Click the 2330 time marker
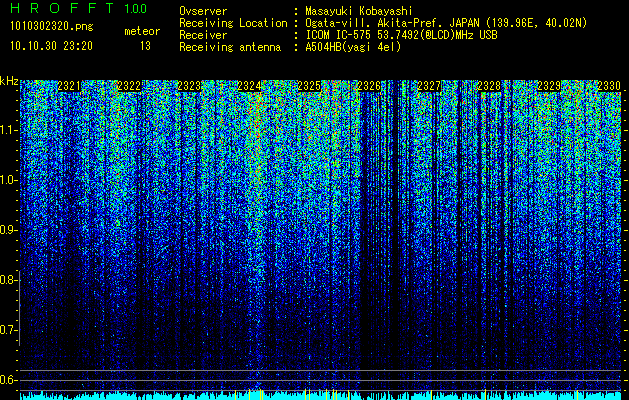Image resolution: width=629 pixels, height=400 pixels. click(x=609, y=86)
